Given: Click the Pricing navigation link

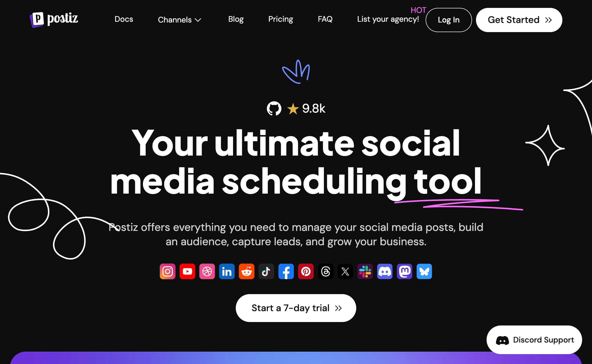Looking at the screenshot, I should [x=280, y=20].
